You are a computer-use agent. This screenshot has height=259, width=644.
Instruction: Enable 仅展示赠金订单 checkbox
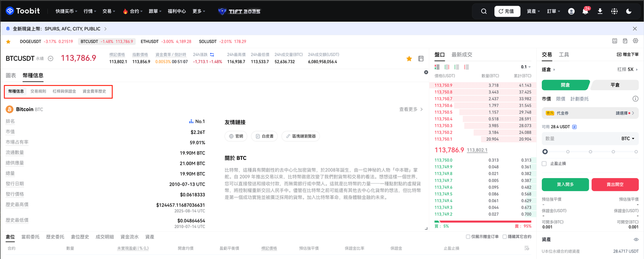pos(468,236)
